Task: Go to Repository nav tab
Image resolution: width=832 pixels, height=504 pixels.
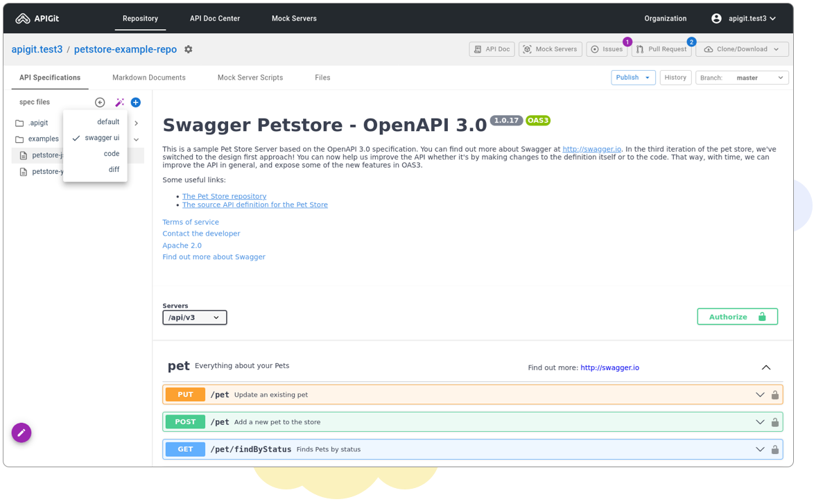Action: [140, 19]
